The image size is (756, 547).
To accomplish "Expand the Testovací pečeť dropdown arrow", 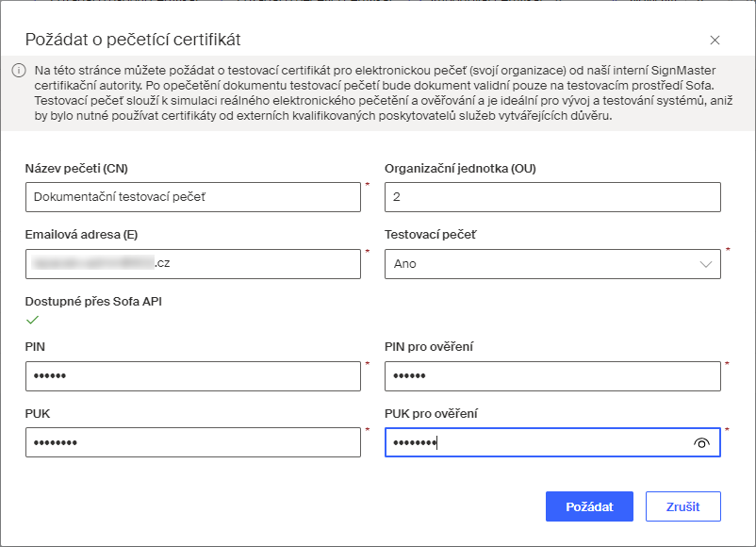I will point(706,264).
